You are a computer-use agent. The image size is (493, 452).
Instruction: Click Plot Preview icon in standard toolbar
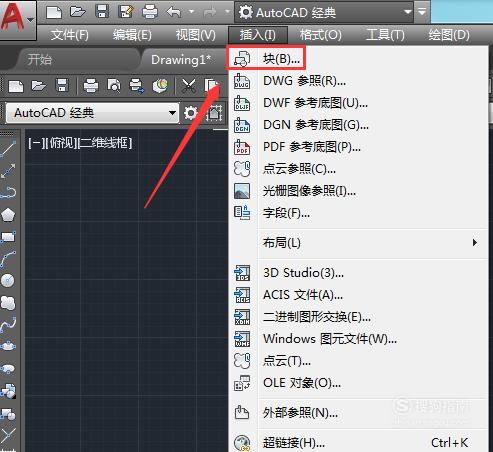(x=114, y=86)
